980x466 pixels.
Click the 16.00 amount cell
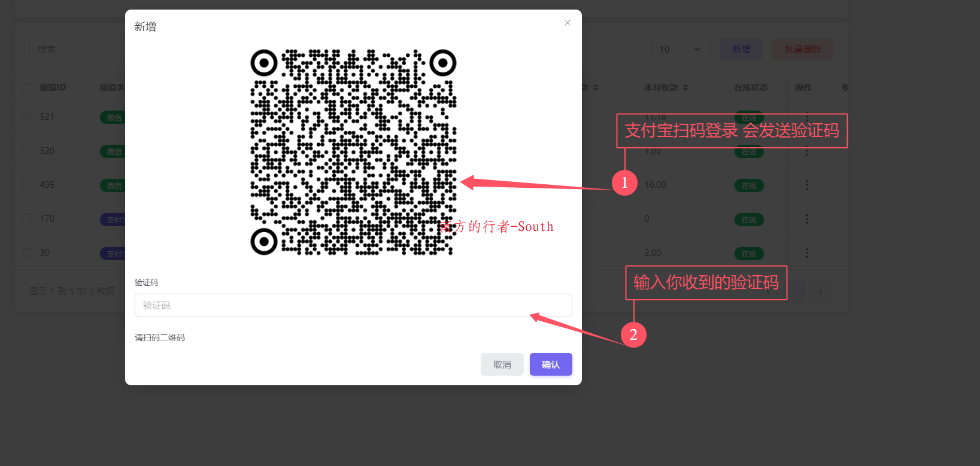click(x=656, y=185)
